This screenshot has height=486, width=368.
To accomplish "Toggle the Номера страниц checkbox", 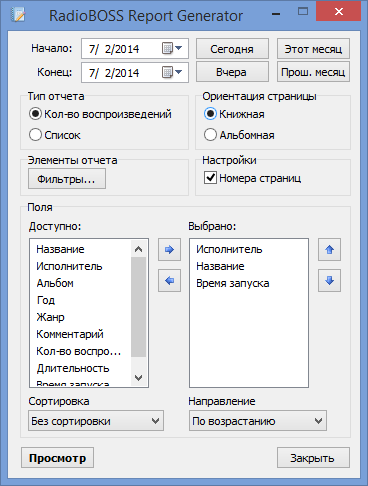I will (x=210, y=178).
